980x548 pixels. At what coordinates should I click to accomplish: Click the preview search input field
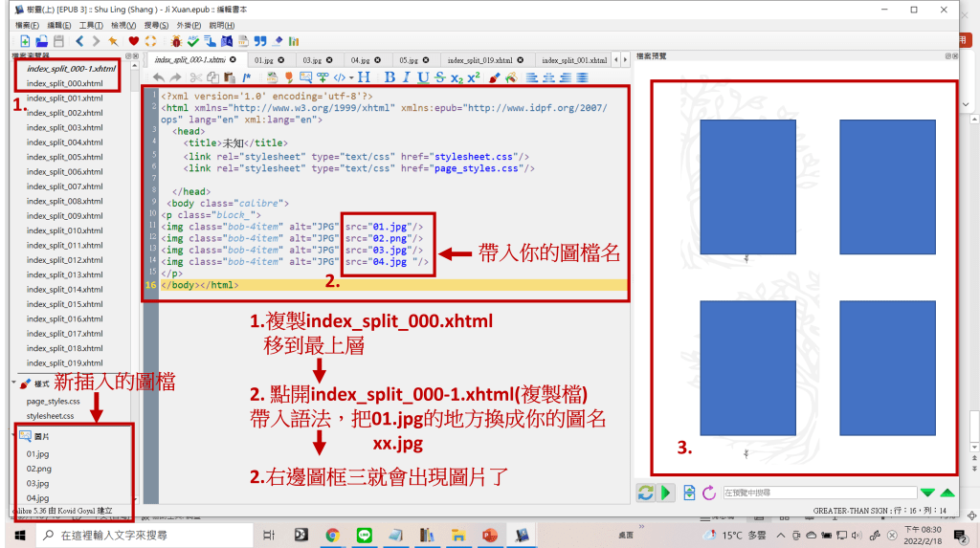819,493
